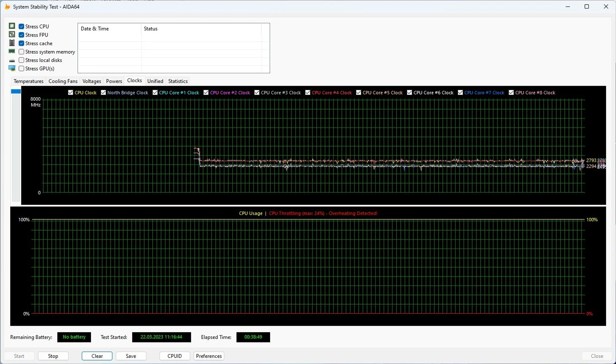Switch to the Voltages tab

click(92, 81)
